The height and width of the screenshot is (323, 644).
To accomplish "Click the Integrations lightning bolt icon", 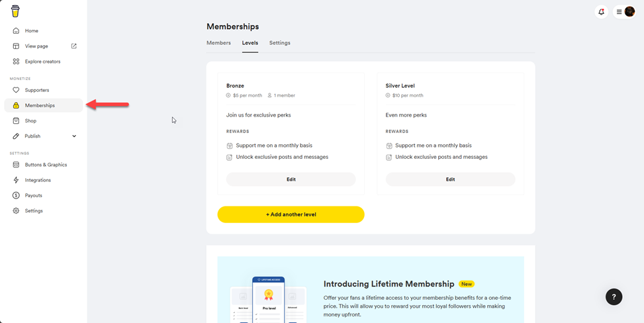I will point(16,180).
